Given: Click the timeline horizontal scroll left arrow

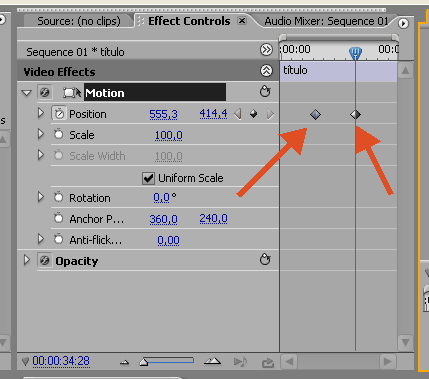Looking at the screenshot, I should click(289, 361).
